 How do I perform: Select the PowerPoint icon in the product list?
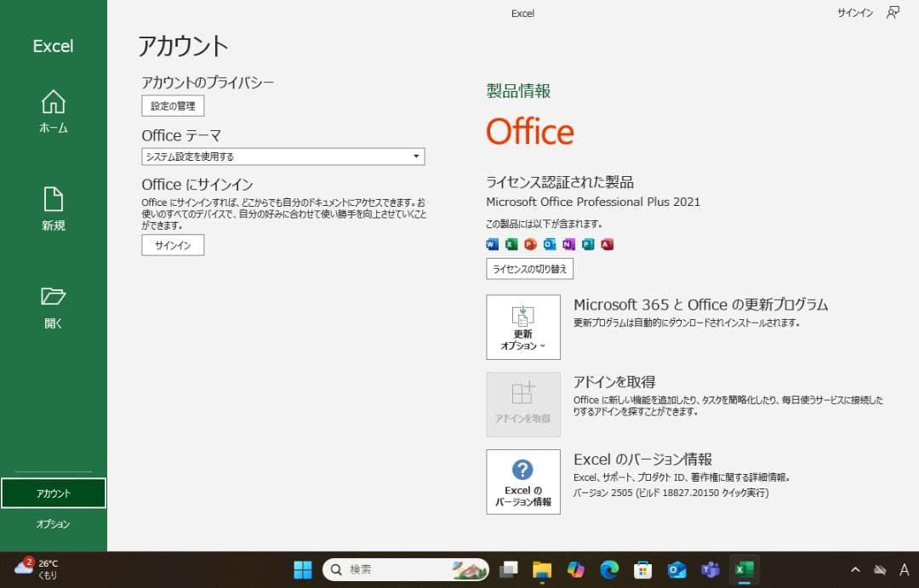(x=528, y=244)
